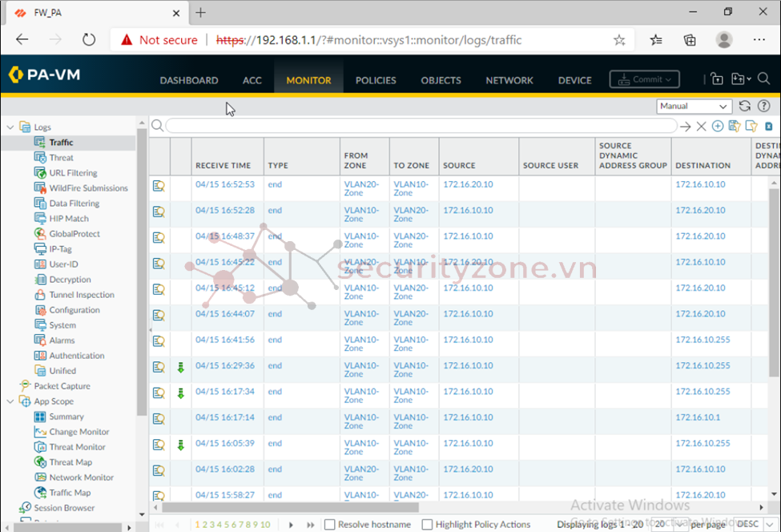The image size is (781, 532).
Task: Open the help icon
Action: (763, 106)
